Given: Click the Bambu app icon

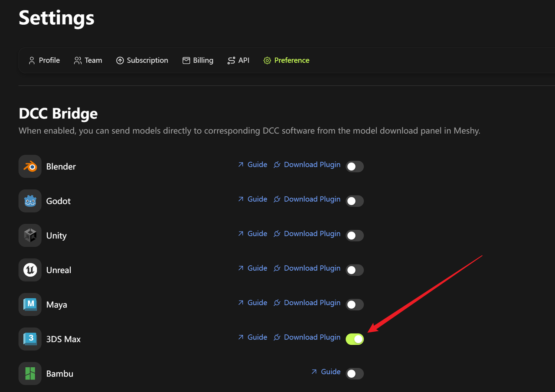Looking at the screenshot, I should pyautogui.click(x=30, y=373).
